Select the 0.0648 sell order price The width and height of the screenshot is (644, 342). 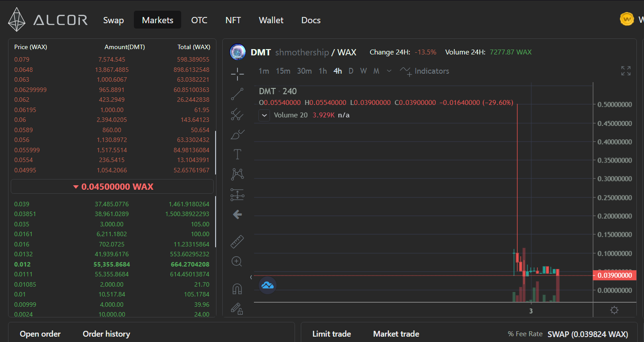pyautogui.click(x=23, y=70)
